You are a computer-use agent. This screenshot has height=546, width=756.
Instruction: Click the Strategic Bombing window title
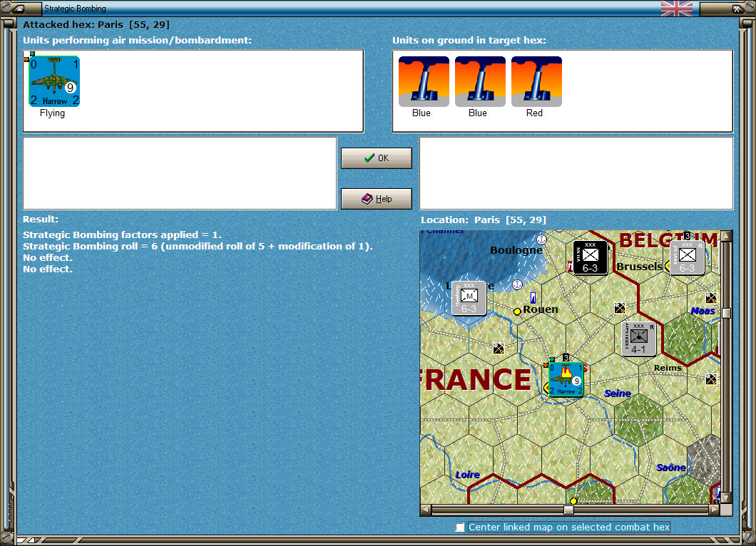coord(75,8)
